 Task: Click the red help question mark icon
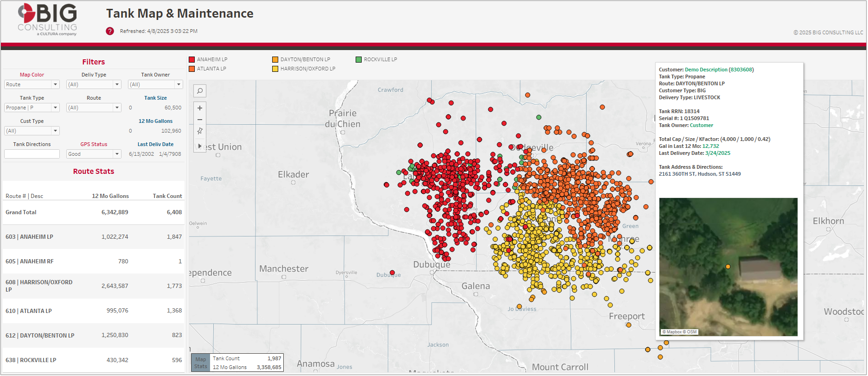pyautogui.click(x=110, y=31)
